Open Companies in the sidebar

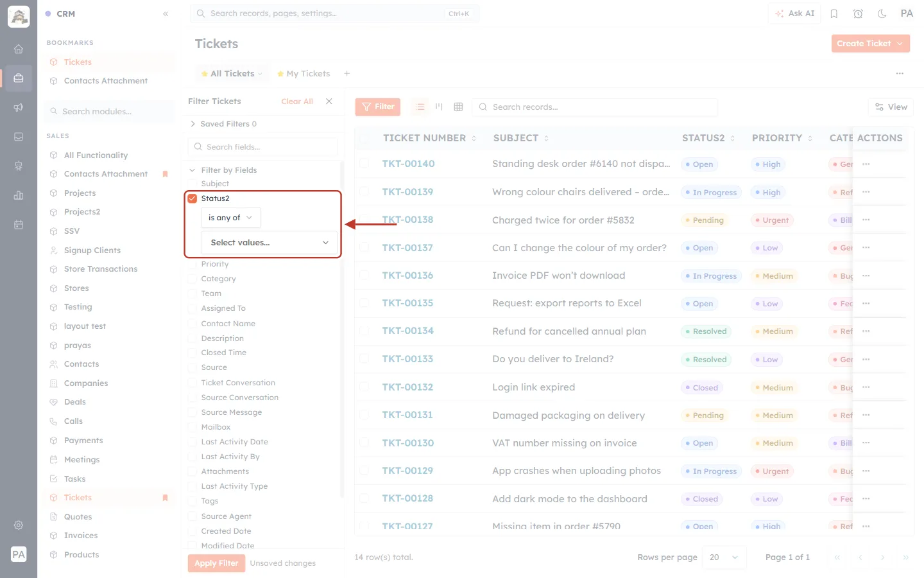pyautogui.click(x=86, y=383)
